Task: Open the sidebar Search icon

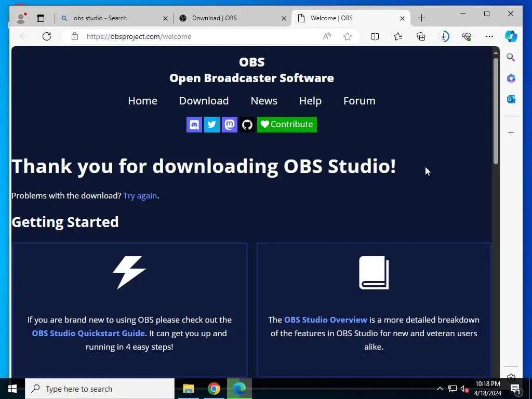Action: pyautogui.click(x=511, y=57)
